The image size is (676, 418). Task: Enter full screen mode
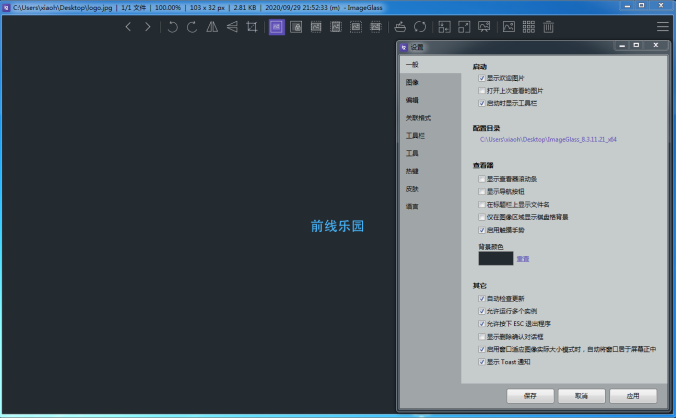pyautogui.click(x=464, y=27)
